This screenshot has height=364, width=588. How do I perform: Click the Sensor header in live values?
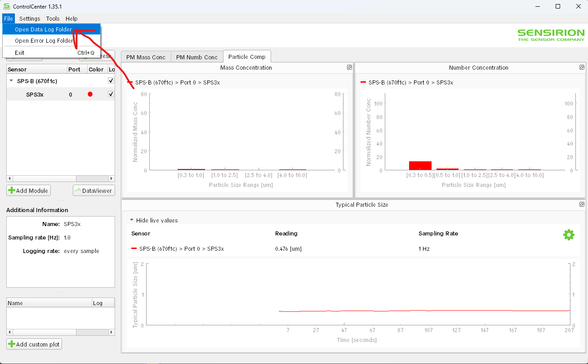tap(141, 233)
